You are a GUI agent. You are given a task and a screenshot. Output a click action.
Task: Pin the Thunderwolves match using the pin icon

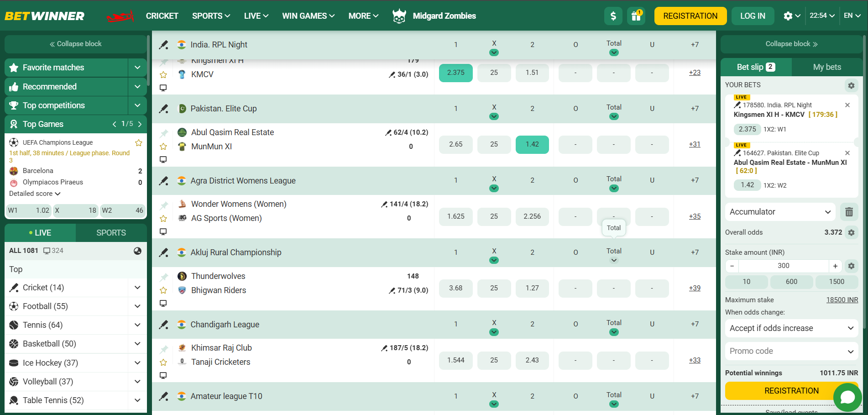tap(163, 276)
